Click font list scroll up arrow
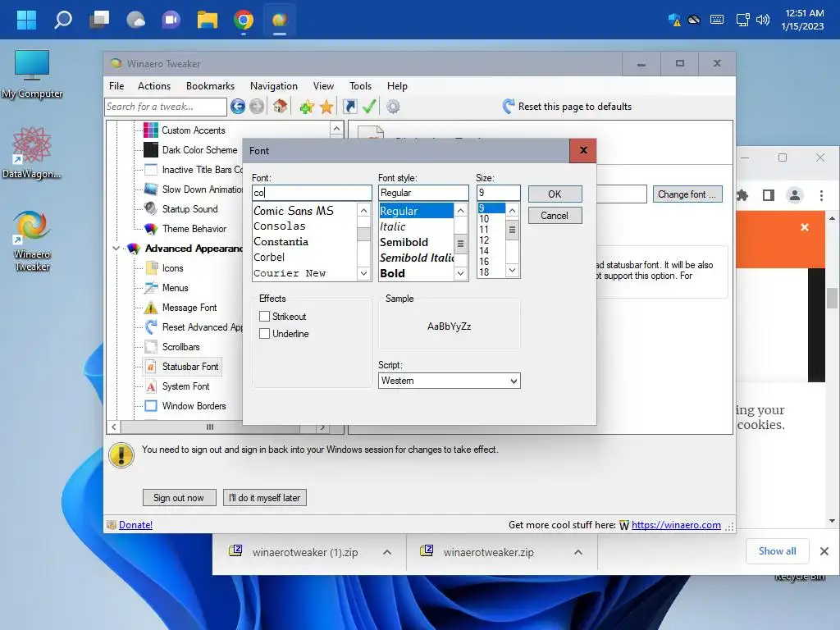This screenshot has height=630, width=840. click(363, 211)
